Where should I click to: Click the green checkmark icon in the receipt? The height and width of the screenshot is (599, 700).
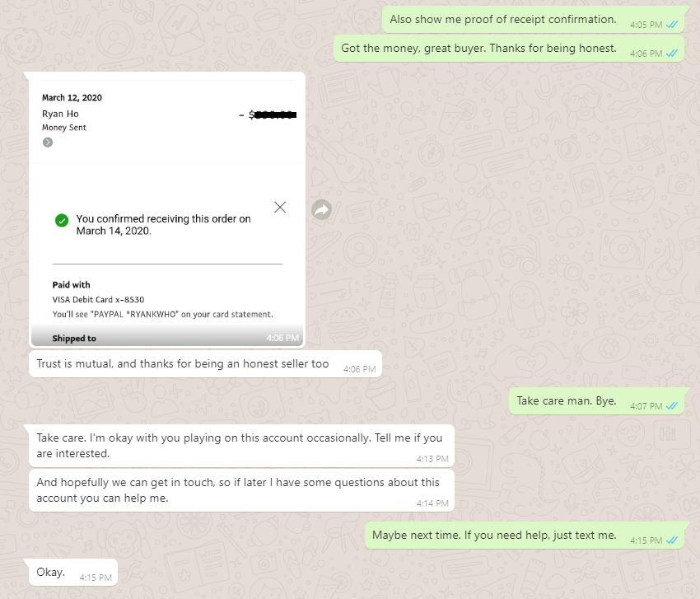click(x=61, y=220)
